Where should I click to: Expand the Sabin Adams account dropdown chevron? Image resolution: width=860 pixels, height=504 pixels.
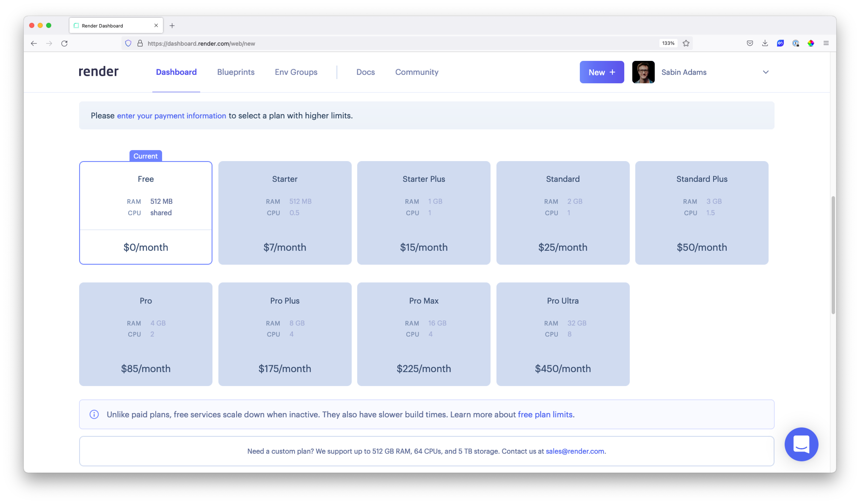point(765,72)
